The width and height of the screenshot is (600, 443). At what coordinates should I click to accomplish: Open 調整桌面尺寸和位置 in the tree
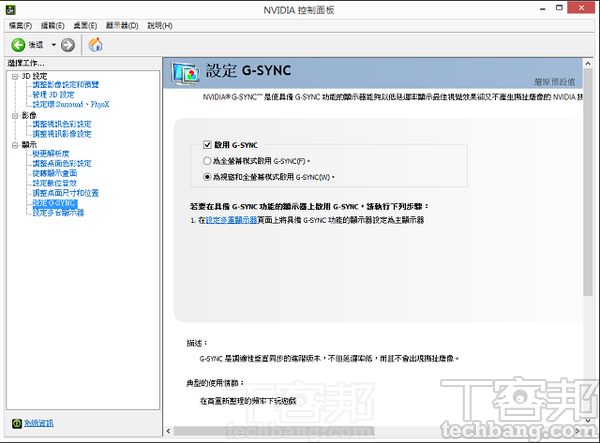65,193
